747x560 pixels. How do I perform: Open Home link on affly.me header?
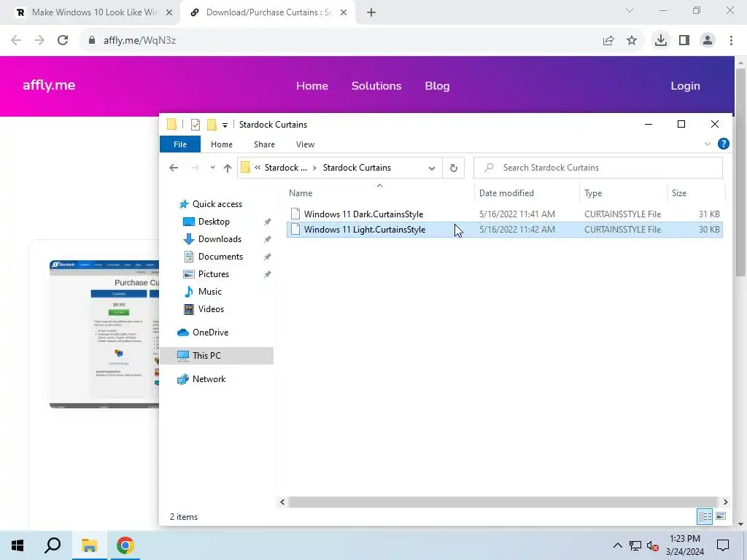tap(312, 86)
